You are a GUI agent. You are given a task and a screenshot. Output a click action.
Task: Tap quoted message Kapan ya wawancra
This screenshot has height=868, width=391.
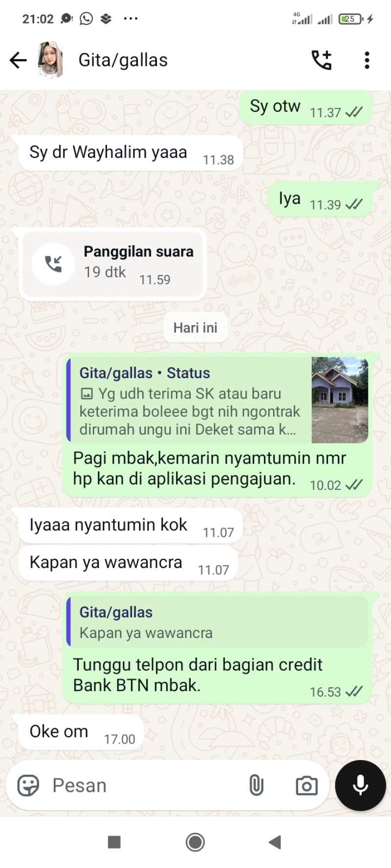pyautogui.click(x=217, y=622)
